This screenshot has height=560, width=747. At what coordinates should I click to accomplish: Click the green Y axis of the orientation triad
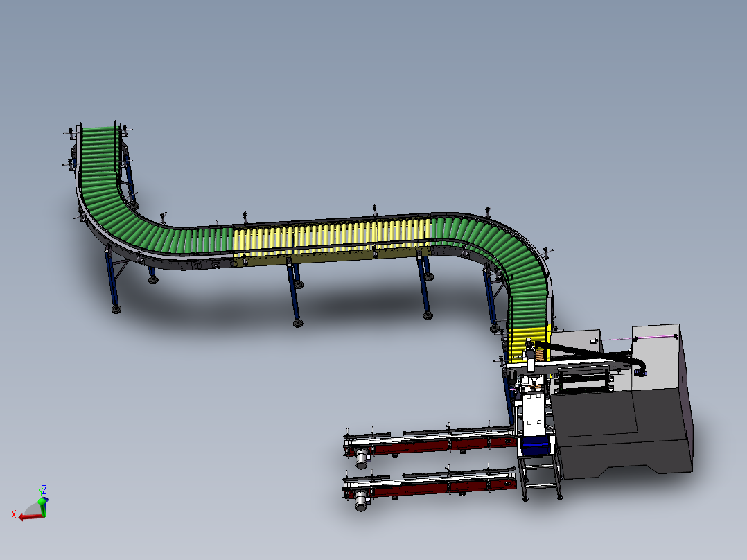click(x=43, y=508)
